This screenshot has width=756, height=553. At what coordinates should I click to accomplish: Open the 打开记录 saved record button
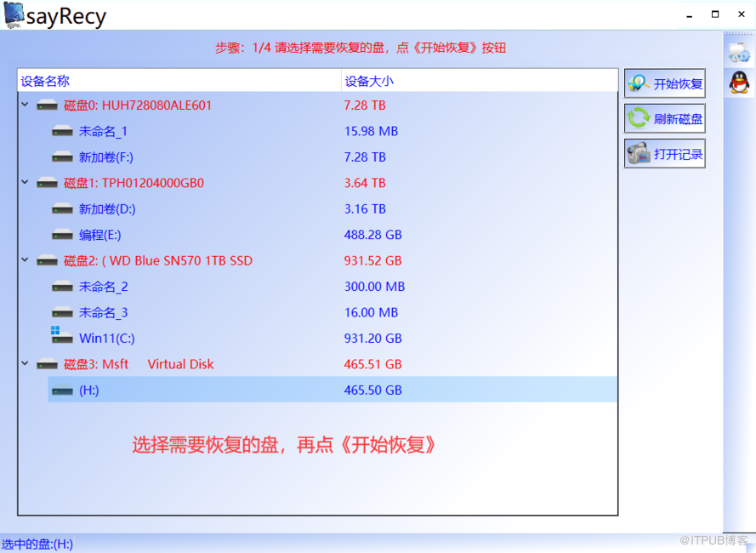(664, 153)
